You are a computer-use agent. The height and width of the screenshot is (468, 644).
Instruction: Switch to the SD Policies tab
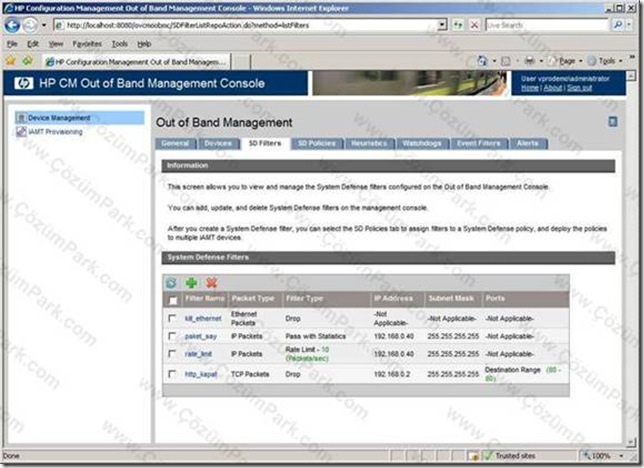coord(317,143)
